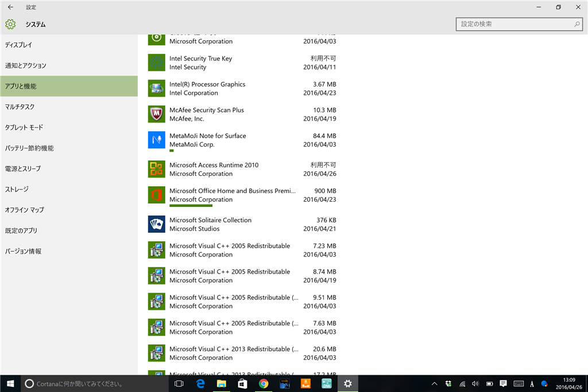This screenshot has width=588, height=392.
Task: Click icon of Visual C++ 2005 Redistributable 9.51 MB
Action: click(156, 302)
